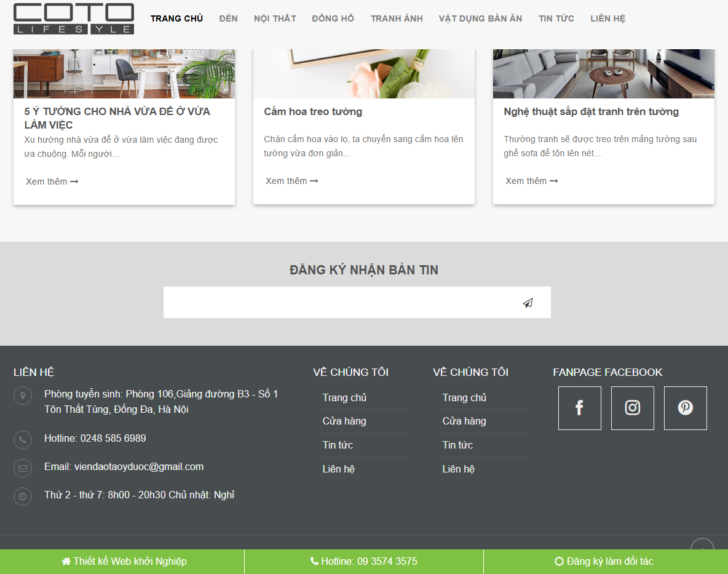Image resolution: width=728 pixels, height=574 pixels.
Task: Click the newsletter email input field
Action: (338, 302)
